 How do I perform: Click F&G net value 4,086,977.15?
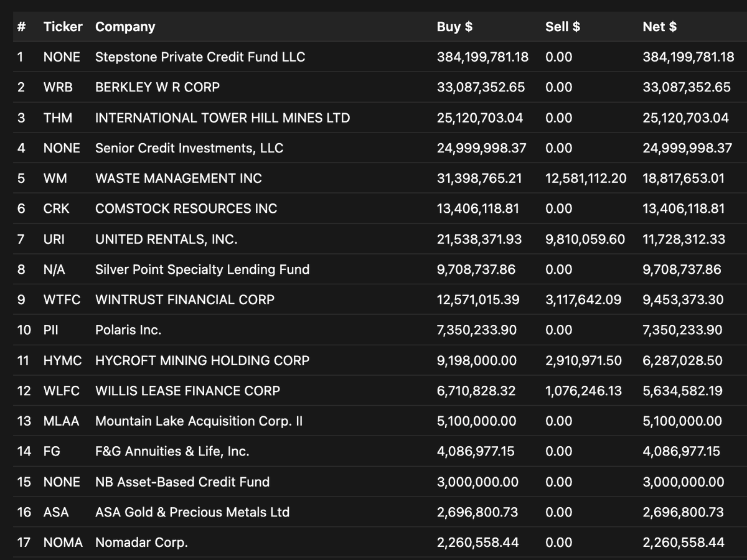(681, 452)
